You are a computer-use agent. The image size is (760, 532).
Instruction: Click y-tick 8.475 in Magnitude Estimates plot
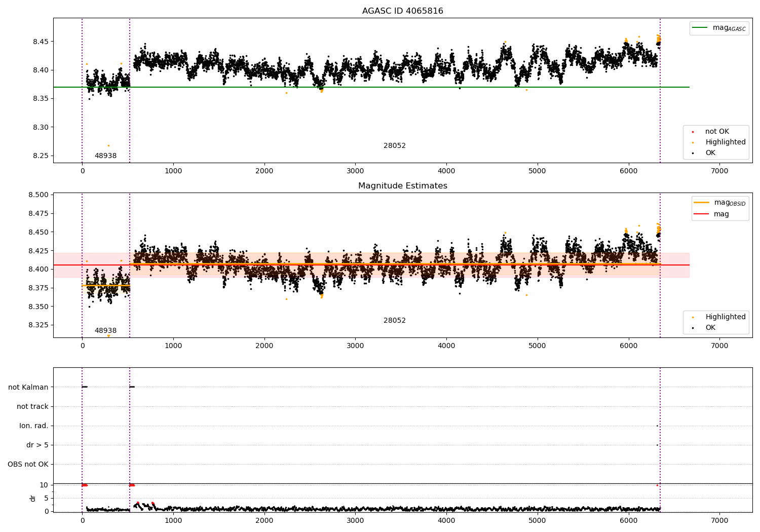tap(39, 213)
